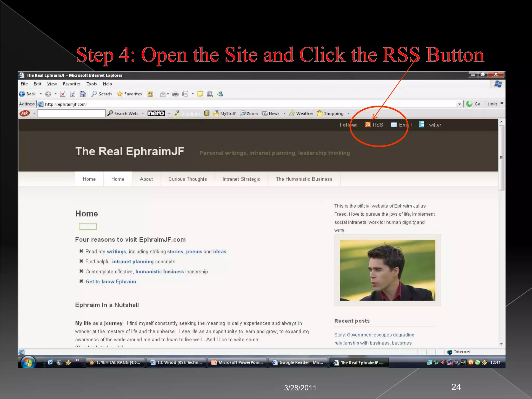The height and width of the screenshot is (399, 532).
Task: Open the Windows Start orb
Action: pyautogui.click(x=28, y=362)
